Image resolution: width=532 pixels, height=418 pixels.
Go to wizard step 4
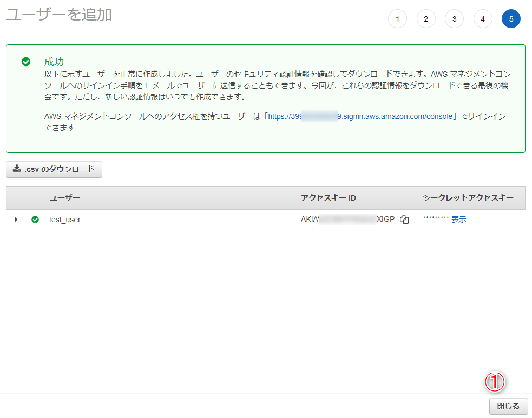click(483, 19)
